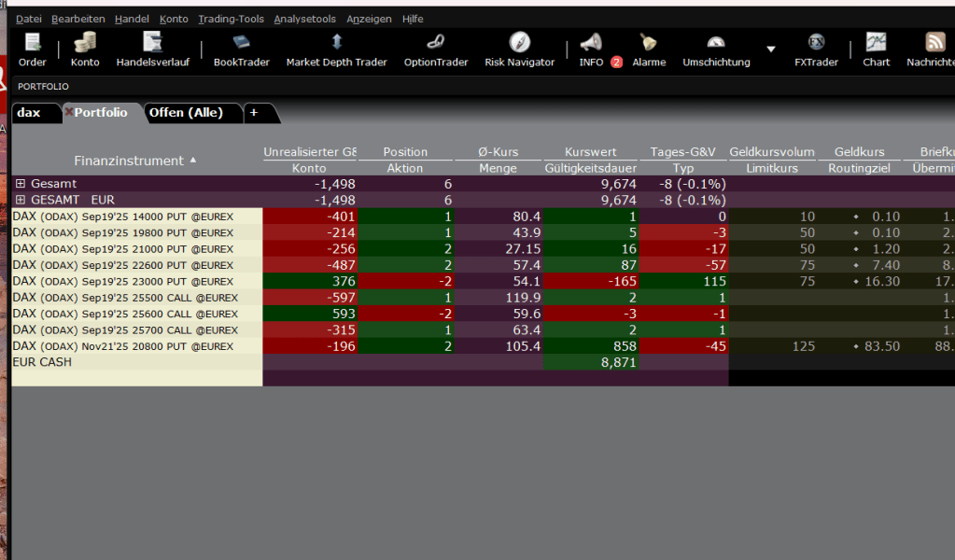
Task: Expand the Gesamt row
Action: (x=21, y=184)
